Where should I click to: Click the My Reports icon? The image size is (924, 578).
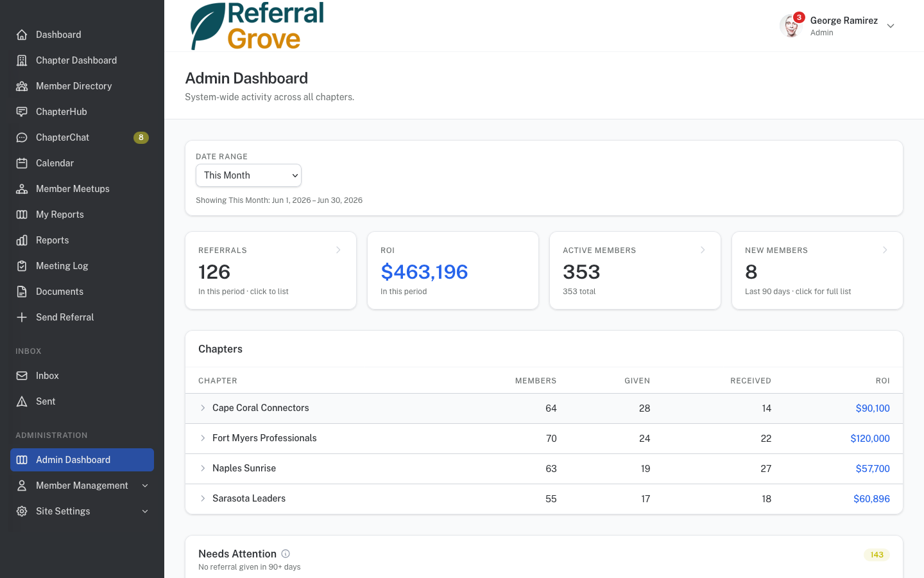(x=22, y=215)
